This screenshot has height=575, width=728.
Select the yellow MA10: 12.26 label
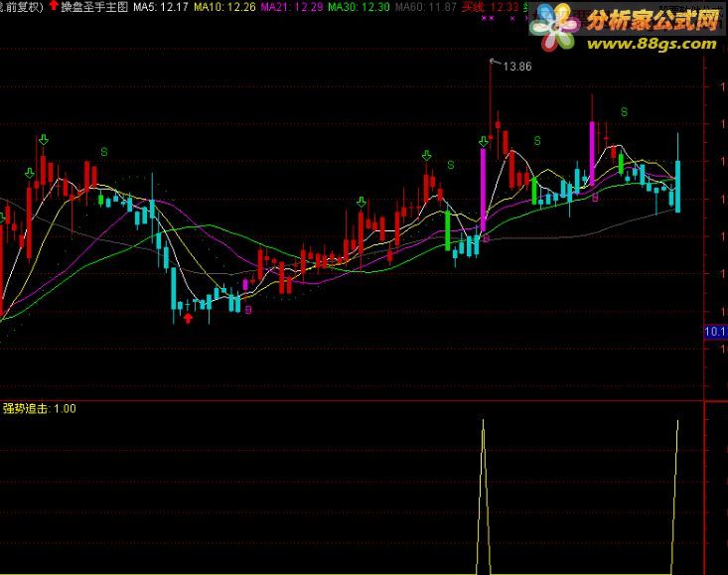(x=224, y=7)
